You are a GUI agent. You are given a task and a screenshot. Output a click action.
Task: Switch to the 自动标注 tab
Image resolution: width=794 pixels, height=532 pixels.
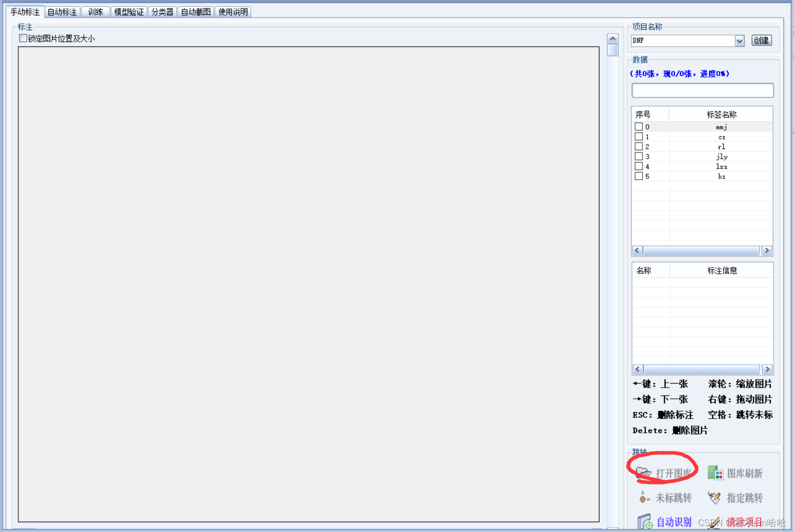point(62,12)
